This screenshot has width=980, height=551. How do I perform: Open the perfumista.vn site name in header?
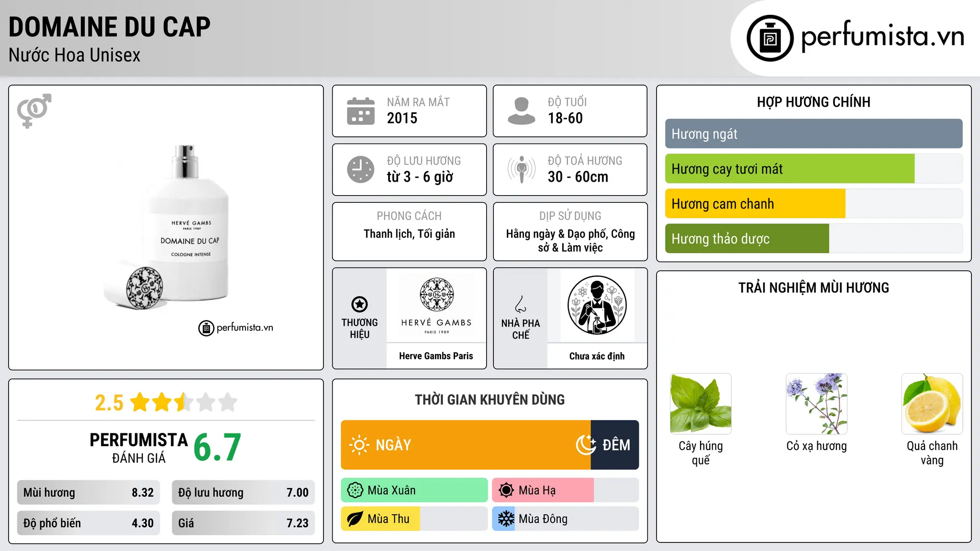883,36
